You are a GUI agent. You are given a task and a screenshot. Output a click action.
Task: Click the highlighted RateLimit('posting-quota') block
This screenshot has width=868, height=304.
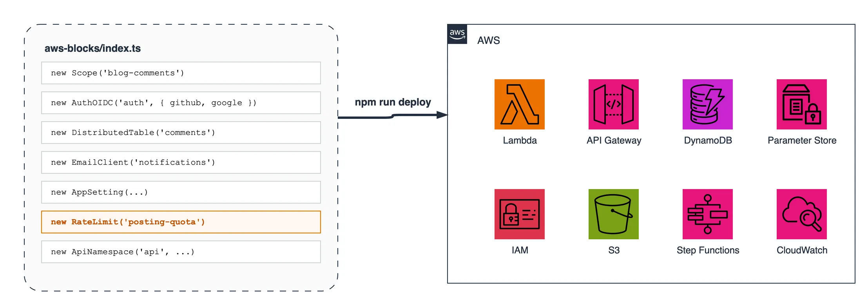pyautogui.click(x=181, y=222)
